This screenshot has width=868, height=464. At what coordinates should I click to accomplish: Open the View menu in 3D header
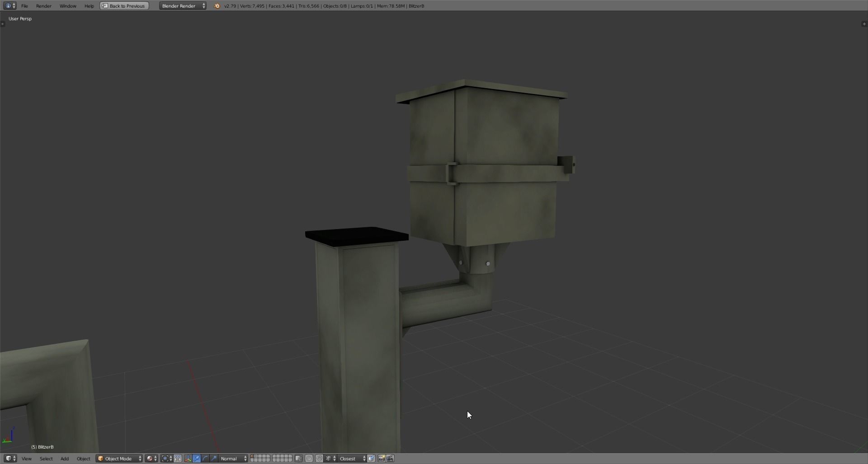[x=27, y=459]
